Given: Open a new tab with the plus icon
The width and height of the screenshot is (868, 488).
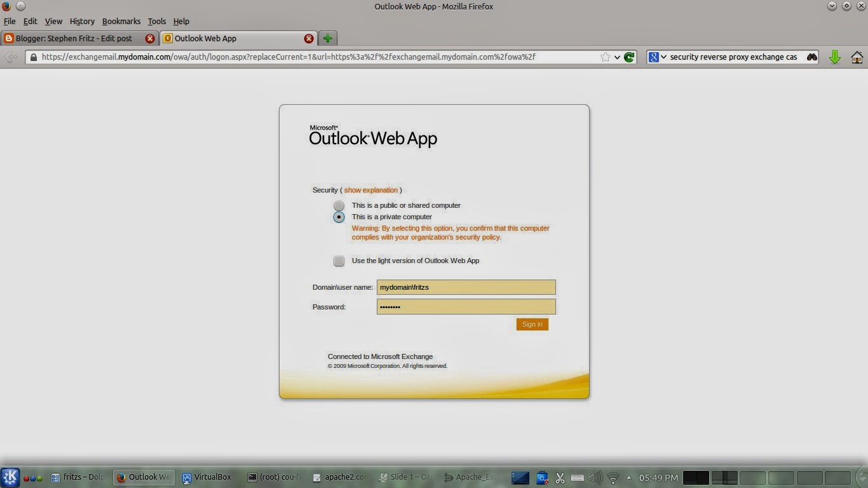Looking at the screenshot, I should 328,38.
